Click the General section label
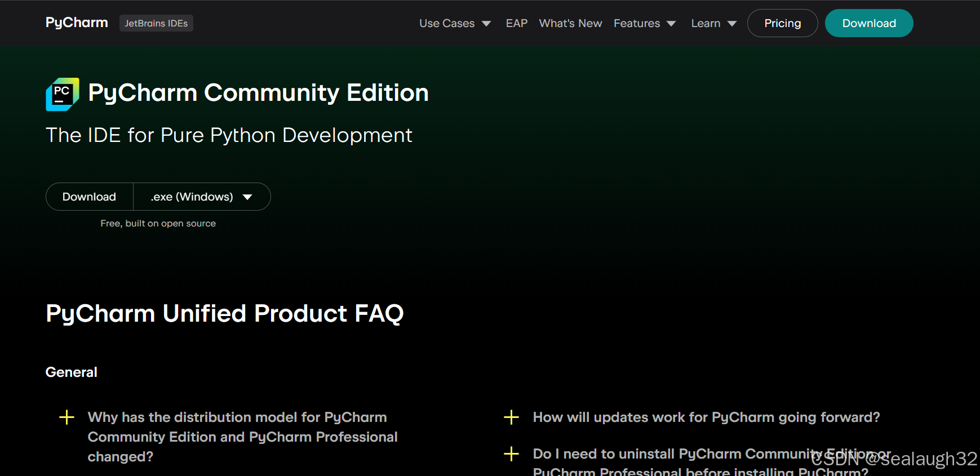Viewport: 980px width, 476px height. 72,372
